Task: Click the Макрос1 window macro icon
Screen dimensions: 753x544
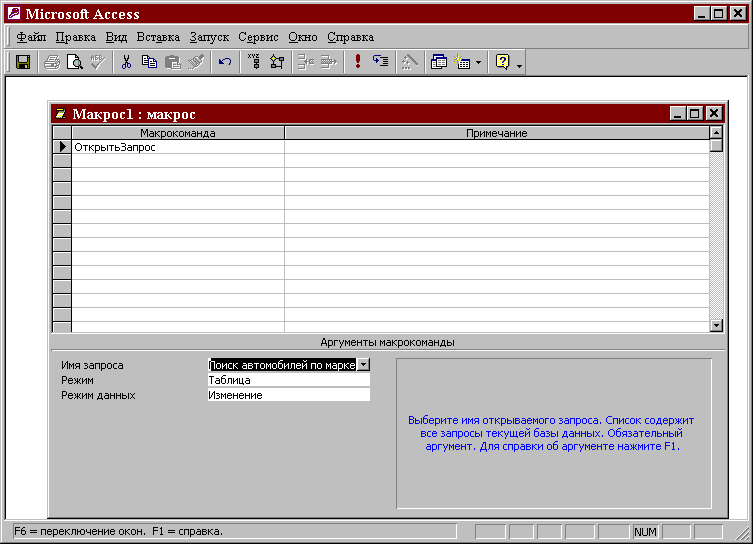Action: coord(61,114)
